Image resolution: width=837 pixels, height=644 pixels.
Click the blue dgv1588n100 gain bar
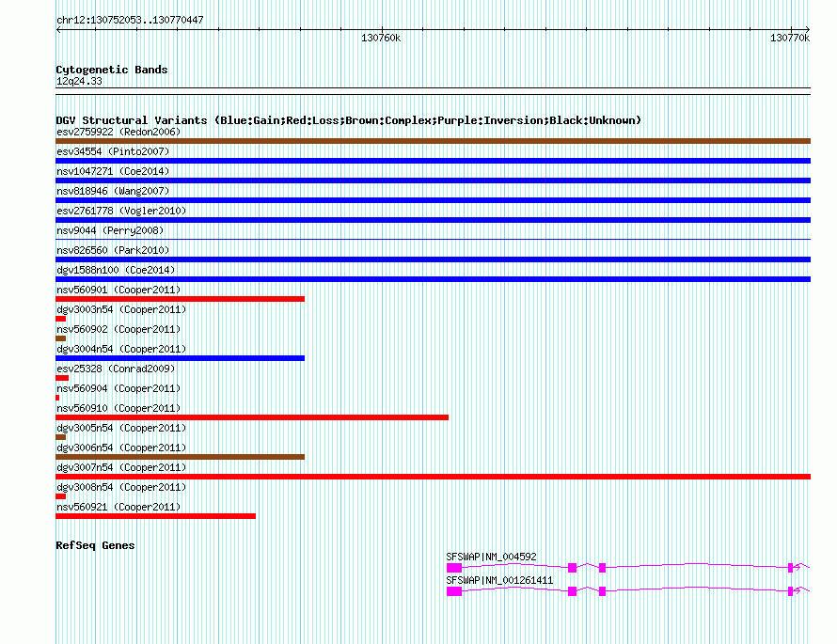[433, 279]
